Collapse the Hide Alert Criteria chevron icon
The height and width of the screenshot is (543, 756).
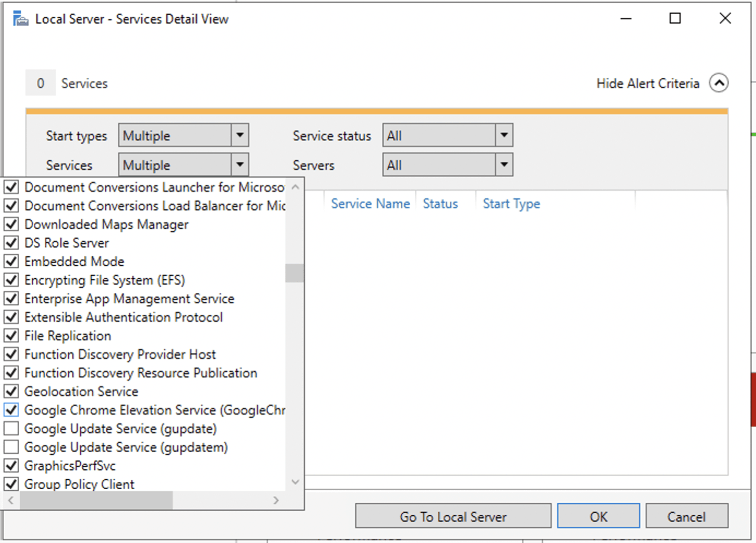coord(718,83)
